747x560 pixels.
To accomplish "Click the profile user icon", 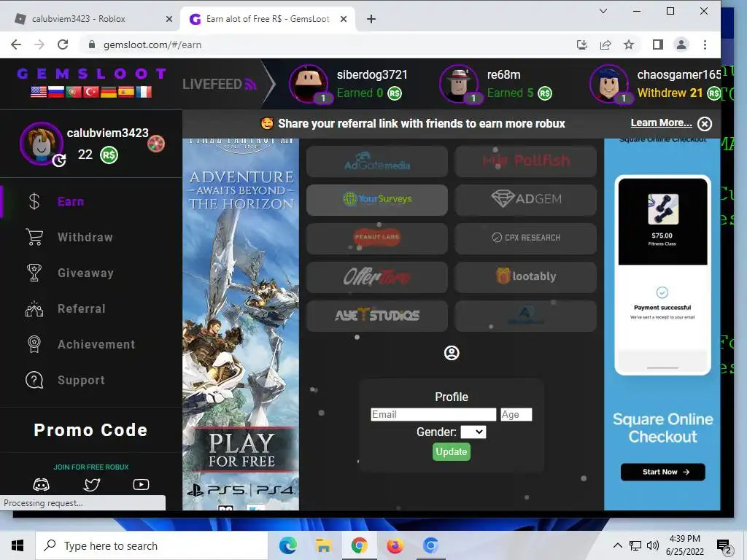I will (x=452, y=353).
